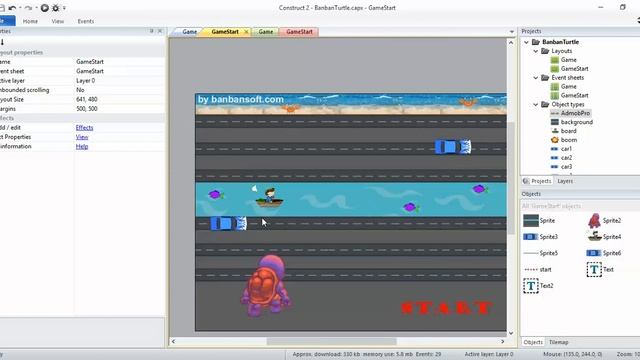Select the car3 object type

click(566, 167)
